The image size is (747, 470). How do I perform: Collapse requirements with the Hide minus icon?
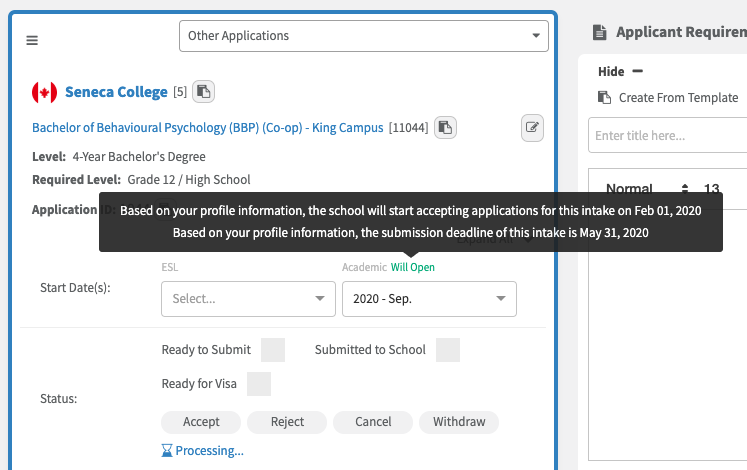point(637,71)
